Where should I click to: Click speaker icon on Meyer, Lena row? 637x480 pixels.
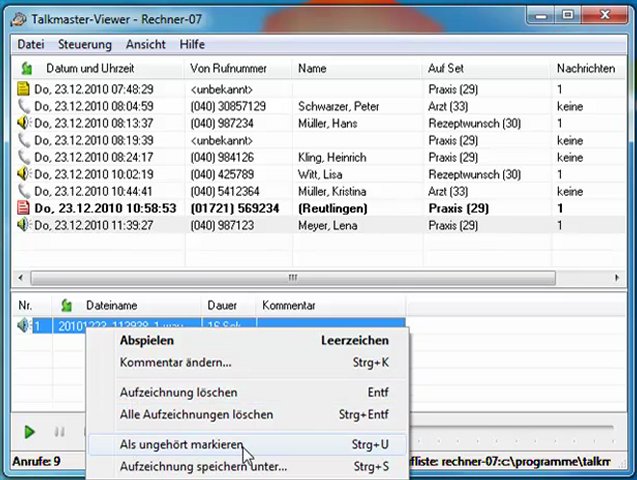point(24,225)
